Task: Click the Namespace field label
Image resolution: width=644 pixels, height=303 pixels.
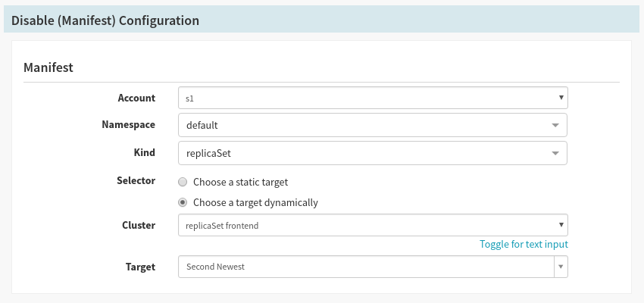Action: (x=128, y=124)
